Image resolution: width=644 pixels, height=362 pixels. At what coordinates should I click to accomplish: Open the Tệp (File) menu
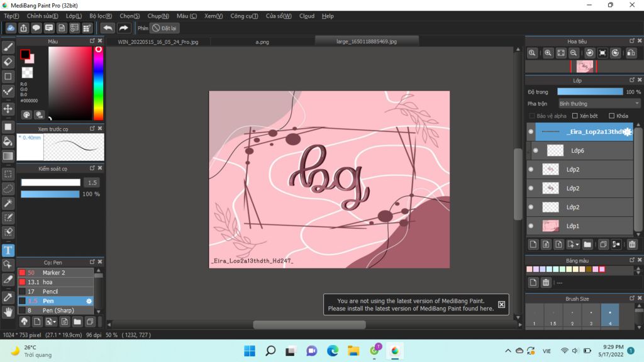pyautogui.click(x=11, y=16)
